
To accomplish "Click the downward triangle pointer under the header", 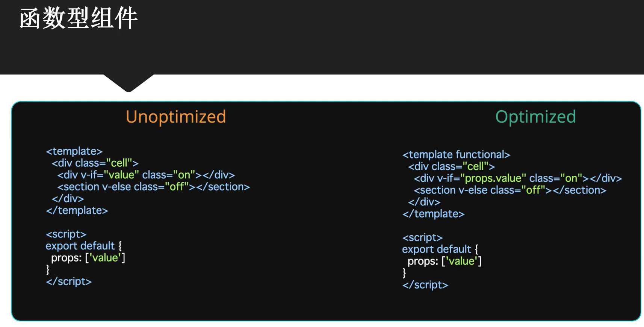I will pyautogui.click(x=128, y=83).
